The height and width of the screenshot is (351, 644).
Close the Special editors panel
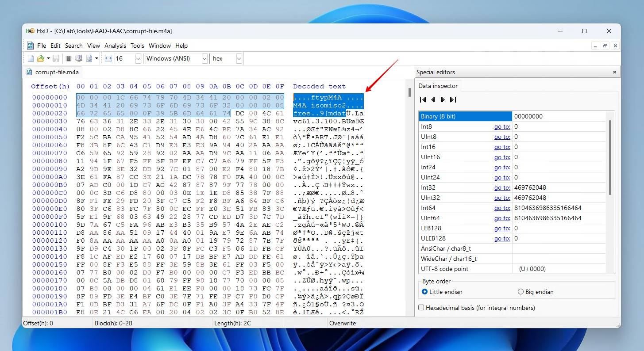(614, 72)
